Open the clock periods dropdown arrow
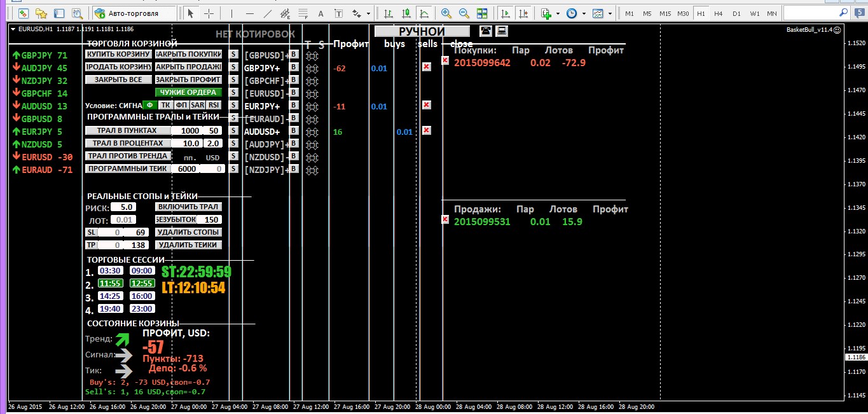This screenshot has width=868, height=414. pos(584,13)
